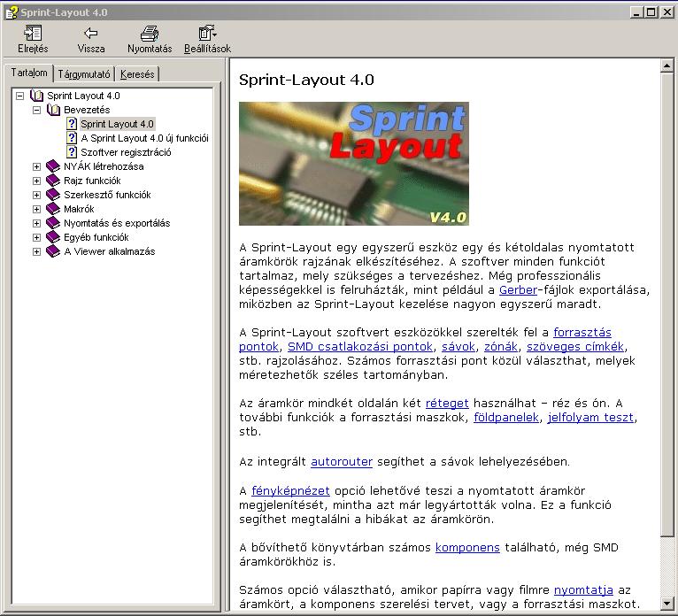
Task: Click the purple book icon for Szerkesztő funkciók
Action: tap(53, 195)
